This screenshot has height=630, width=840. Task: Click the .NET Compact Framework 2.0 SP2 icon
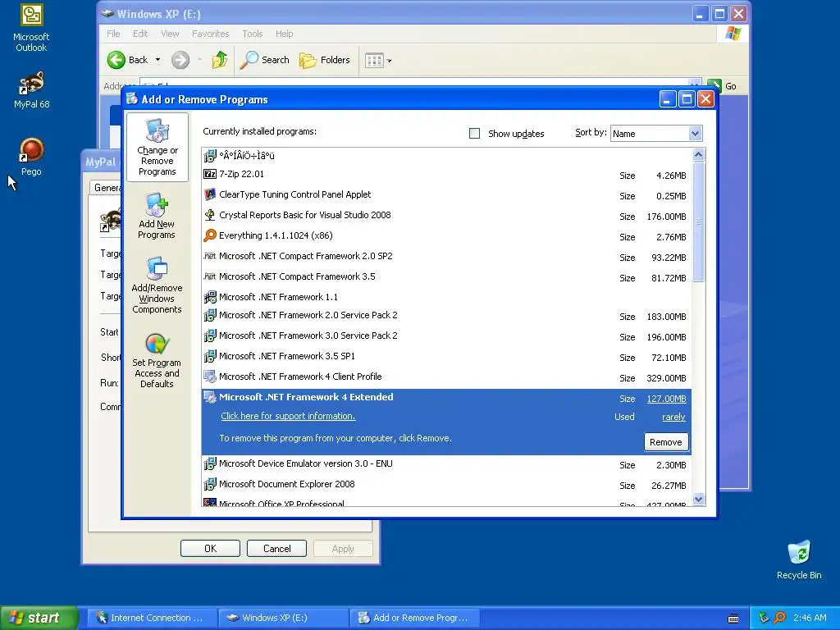click(x=210, y=256)
